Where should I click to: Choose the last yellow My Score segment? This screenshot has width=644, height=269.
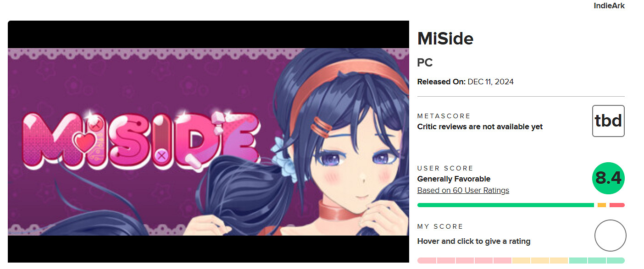coord(559,260)
